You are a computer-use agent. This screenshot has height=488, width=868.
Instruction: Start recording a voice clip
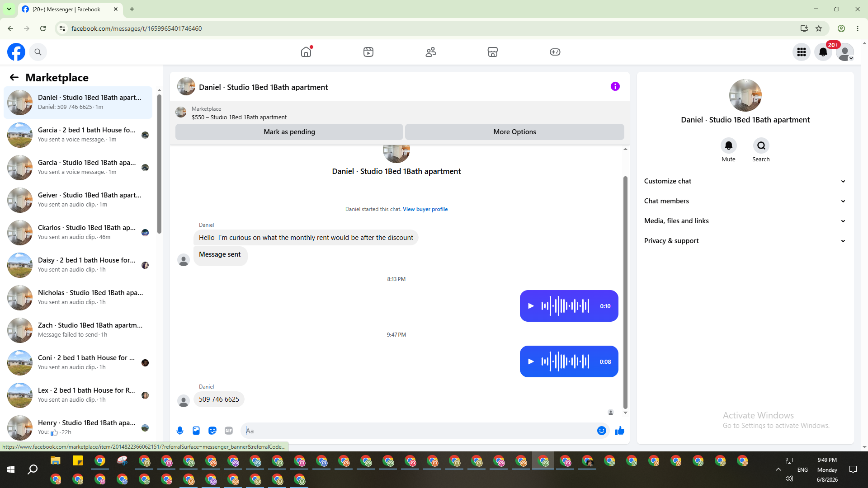pos(180,431)
